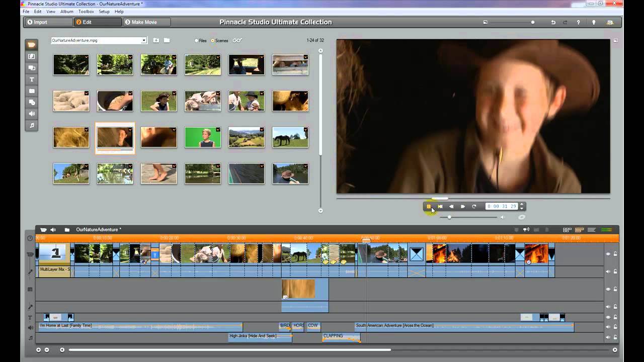Open the Videos album tab
The image size is (644, 362).
pyautogui.click(x=32, y=45)
